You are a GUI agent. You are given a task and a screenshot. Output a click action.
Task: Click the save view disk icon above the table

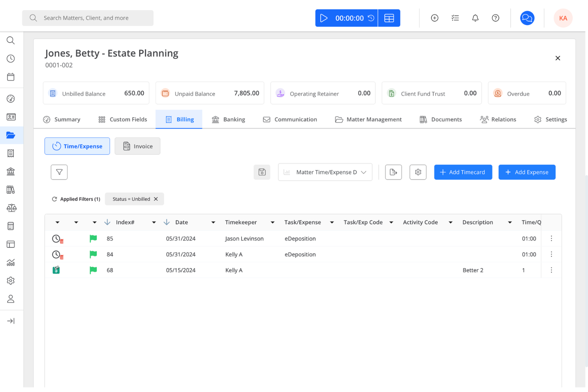(262, 172)
